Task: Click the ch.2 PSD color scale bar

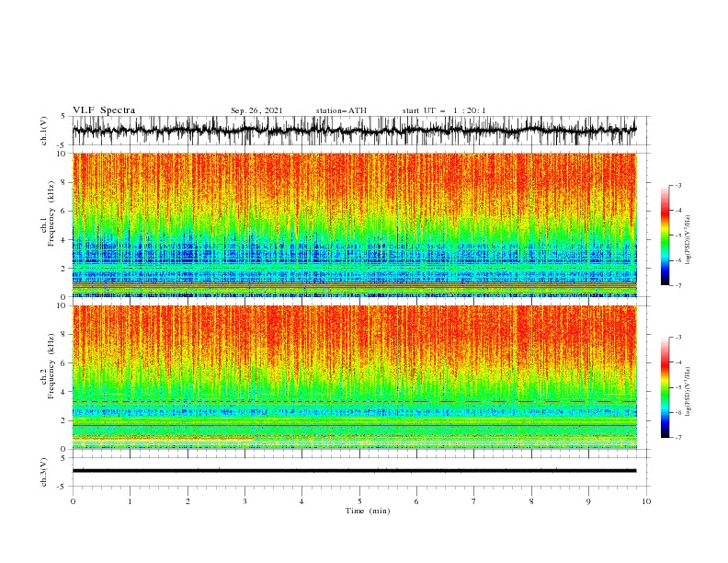Action: [665, 387]
